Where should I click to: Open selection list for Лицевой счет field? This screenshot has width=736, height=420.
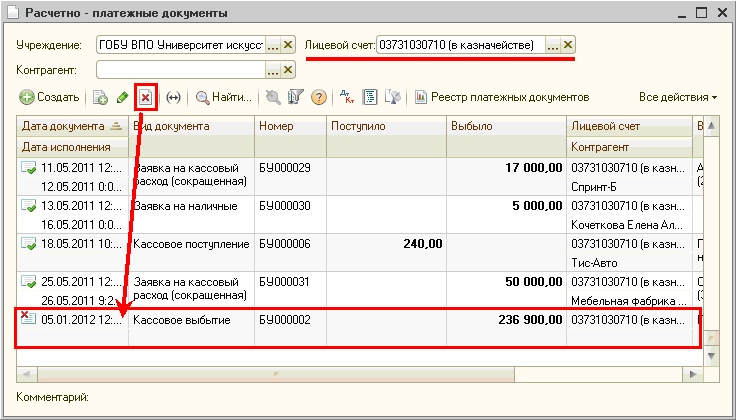pos(552,45)
